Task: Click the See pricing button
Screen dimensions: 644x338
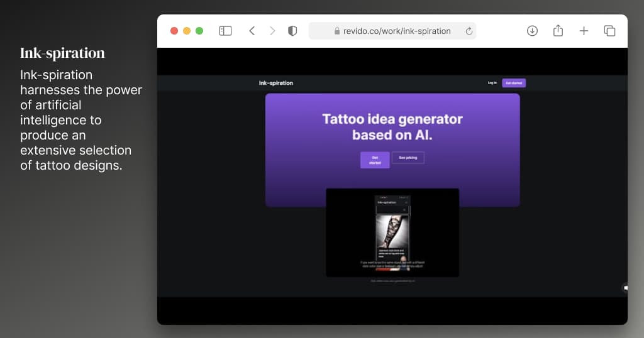Action: point(408,158)
